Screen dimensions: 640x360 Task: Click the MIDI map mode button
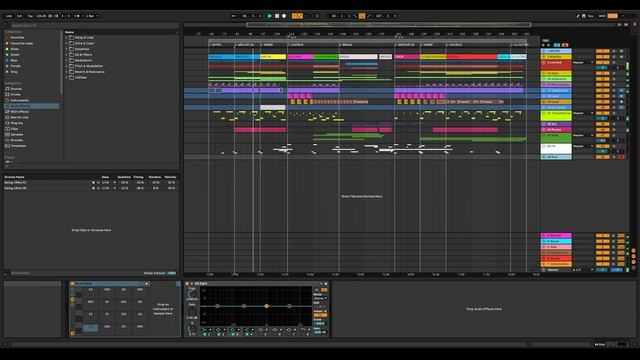click(x=602, y=16)
